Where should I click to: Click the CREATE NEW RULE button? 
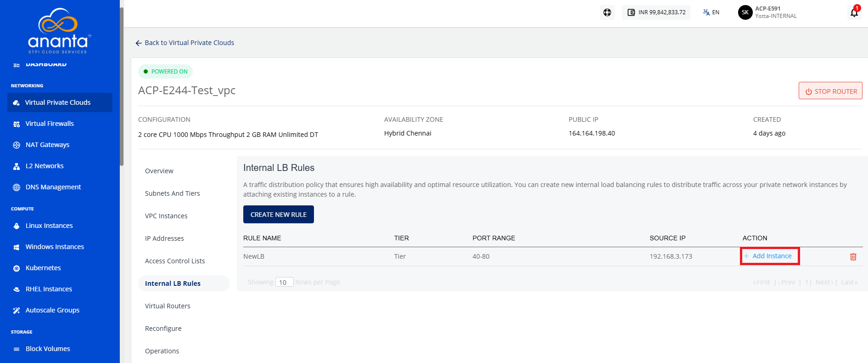tap(279, 215)
